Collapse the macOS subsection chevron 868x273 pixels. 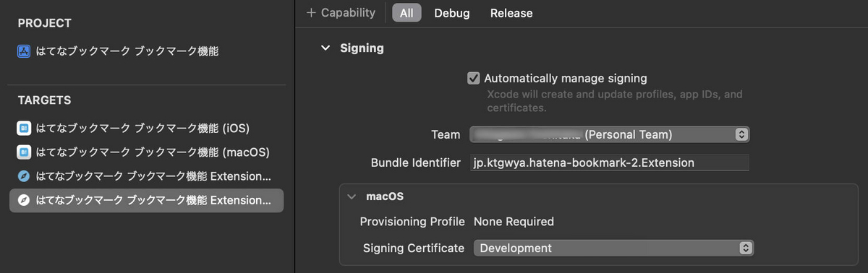click(x=352, y=196)
